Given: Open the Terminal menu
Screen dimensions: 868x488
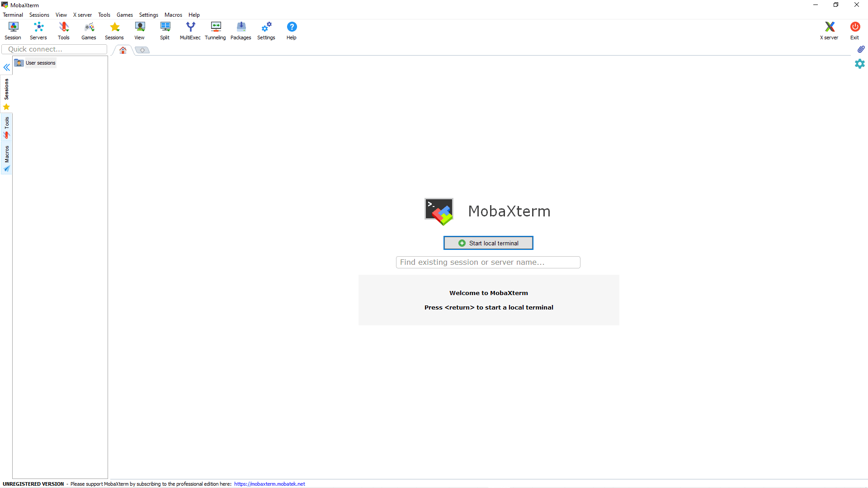Looking at the screenshot, I should pos(13,15).
